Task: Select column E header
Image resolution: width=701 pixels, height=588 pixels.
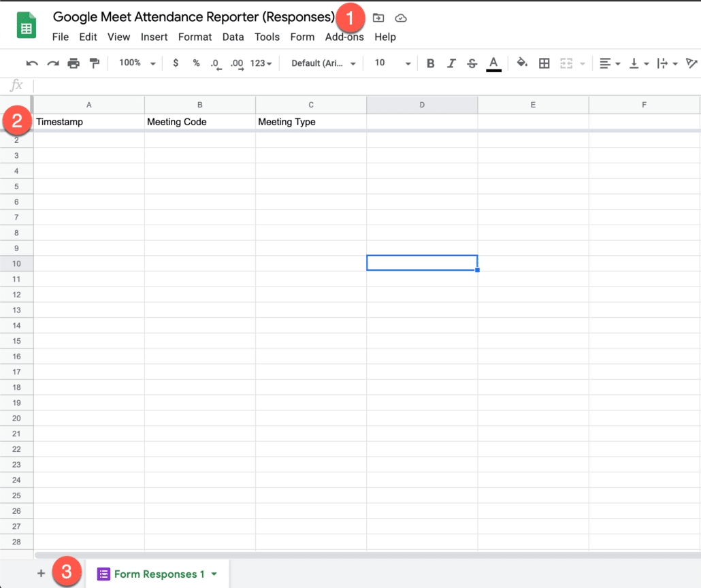Action: 533,105
